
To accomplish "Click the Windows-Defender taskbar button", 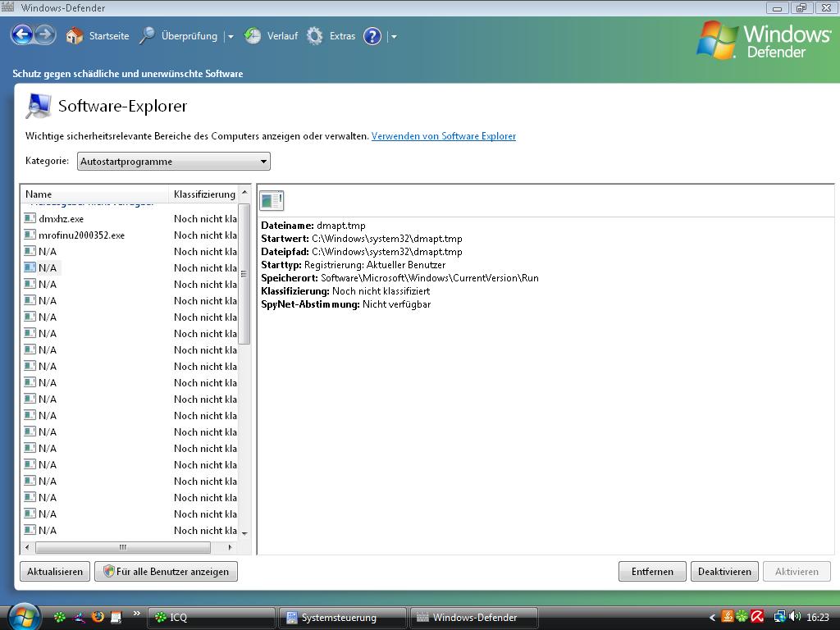I will pos(473,618).
